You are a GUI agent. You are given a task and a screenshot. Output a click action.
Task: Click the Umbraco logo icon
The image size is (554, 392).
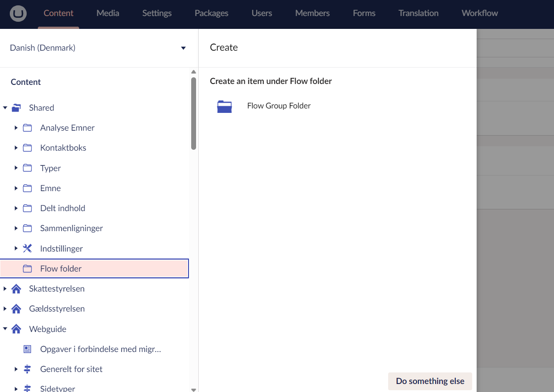pyautogui.click(x=17, y=14)
